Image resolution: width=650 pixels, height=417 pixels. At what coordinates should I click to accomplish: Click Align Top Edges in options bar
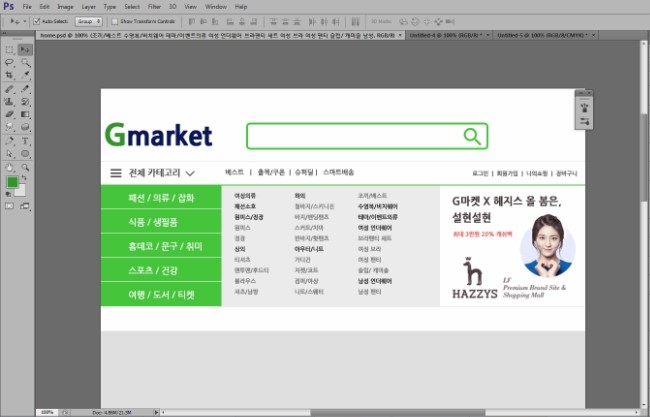[192, 21]
